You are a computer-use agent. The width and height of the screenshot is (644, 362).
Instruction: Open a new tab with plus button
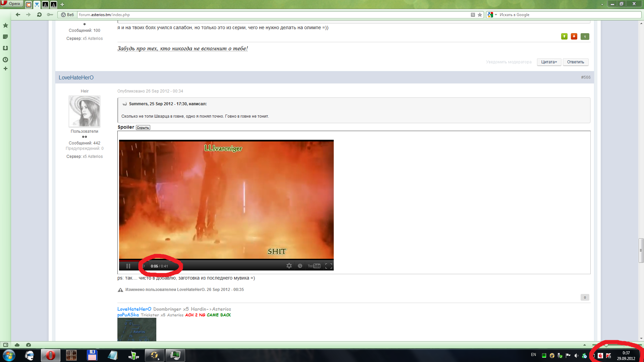point(62,5)
